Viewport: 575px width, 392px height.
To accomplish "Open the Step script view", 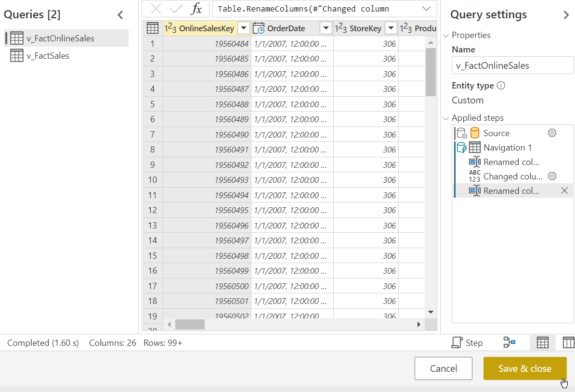I will point(467,342).
